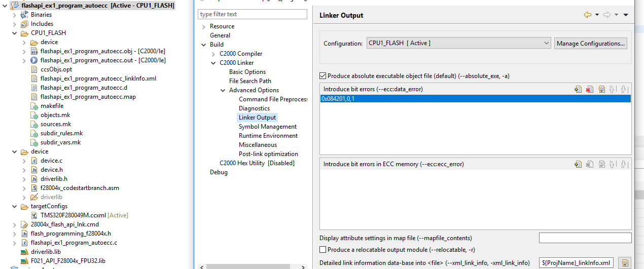Screen dimensions: 644x269
Task: Move the ecc_error entry down
Action: [x=624, y=164]
